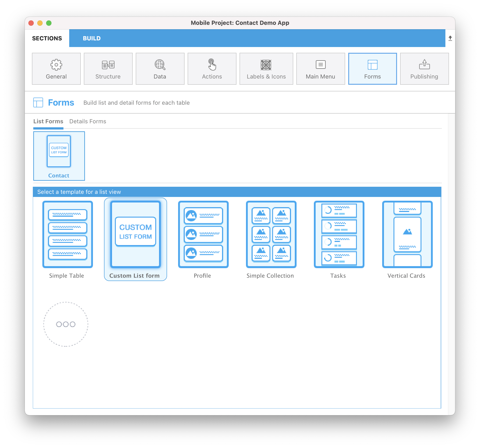Click the Contact list form card
The image size is (480, 448).
[x=59, y=155]
